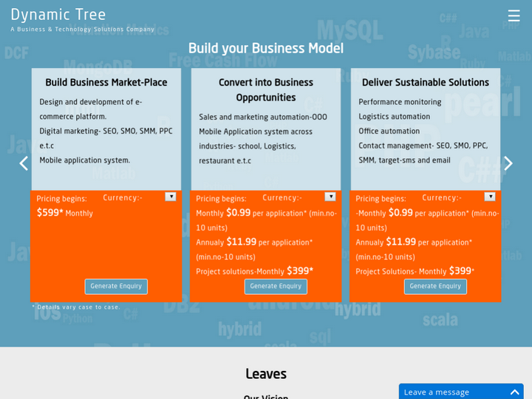The width and height of the screenshot is (532, 399).
Task: Open Currency dropdown in Business Opportunities card
Action: click(330, 197)
